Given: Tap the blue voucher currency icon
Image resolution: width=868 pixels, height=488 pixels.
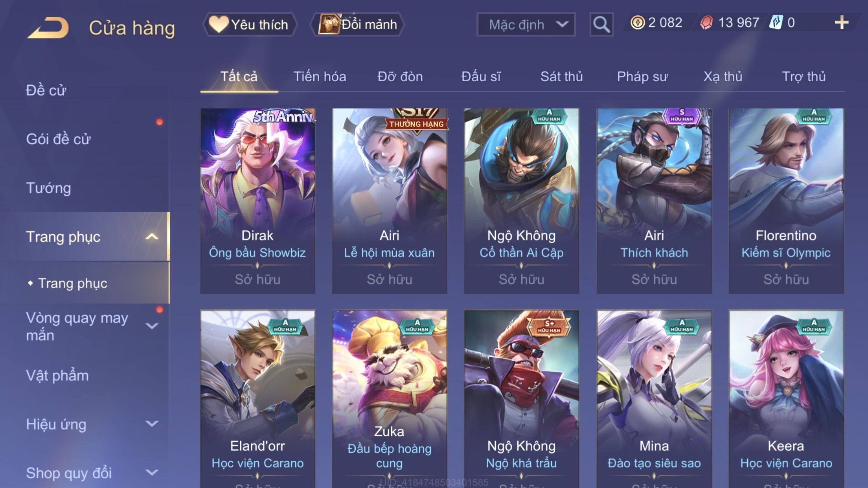Looking at the screenshot, I should [x=776, y=23].
